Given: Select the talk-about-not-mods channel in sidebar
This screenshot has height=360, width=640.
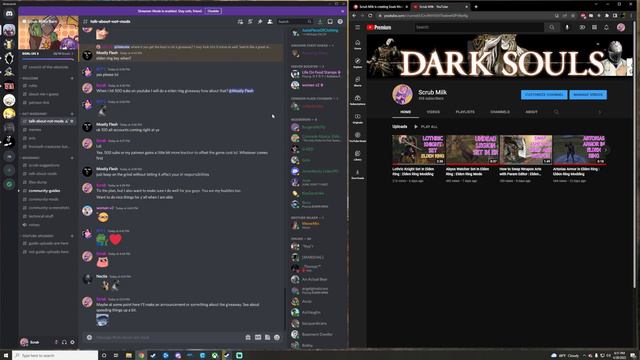Looking at the screenshot, I should (x=48, y=121).
